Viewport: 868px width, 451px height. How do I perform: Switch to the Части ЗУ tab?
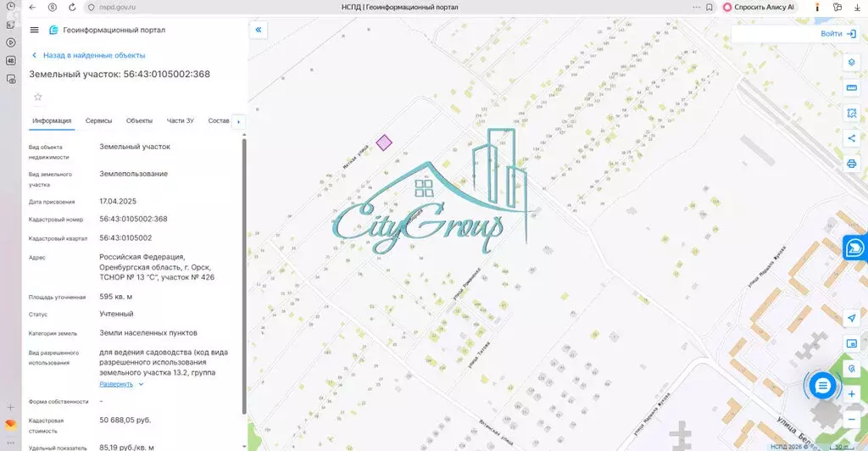pos(180,120)
